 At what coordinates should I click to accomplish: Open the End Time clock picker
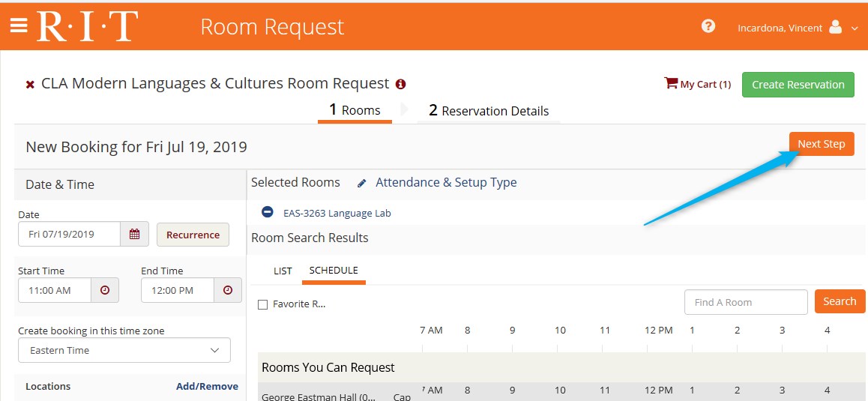tap(228, 290)
